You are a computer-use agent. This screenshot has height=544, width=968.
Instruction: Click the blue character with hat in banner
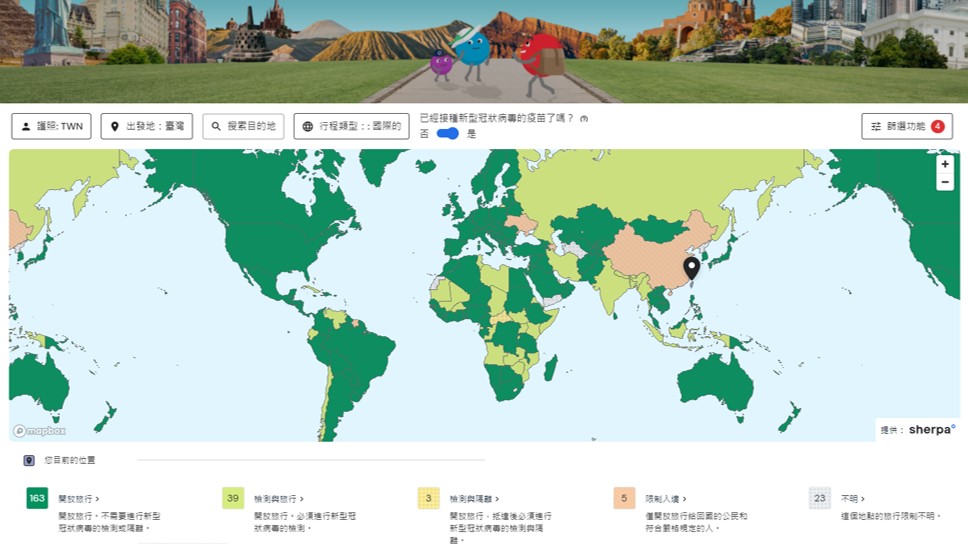tap(470, 51)
